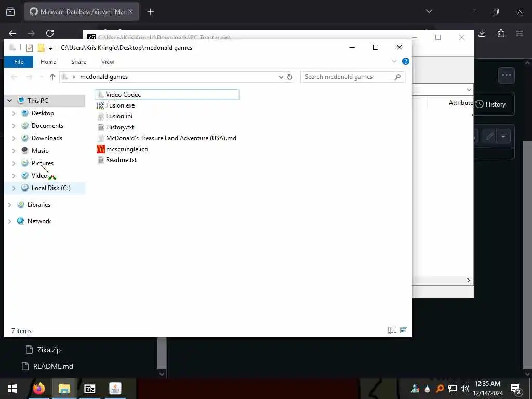The width and height of the screenshot is (532, 399).
Task: Open the Share ribbon tab
Action: coord(79,62)
